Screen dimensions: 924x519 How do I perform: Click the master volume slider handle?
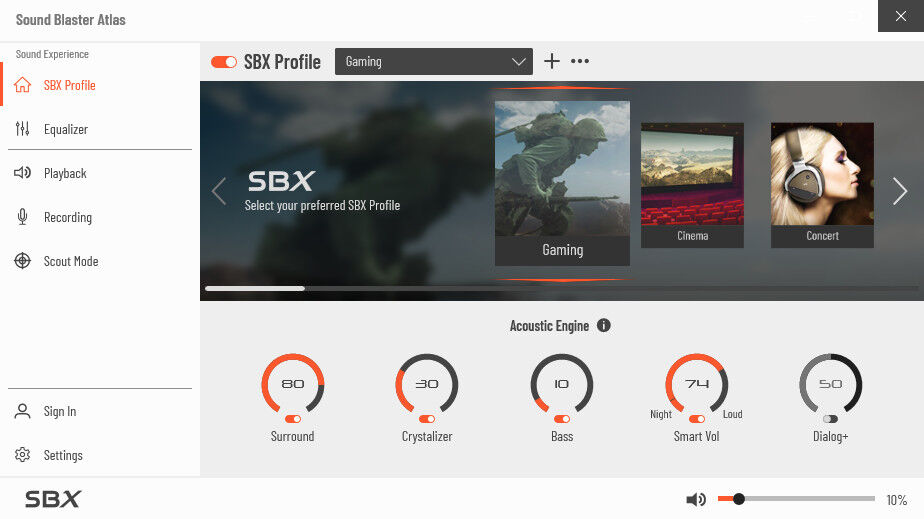(x=738, y=499)
